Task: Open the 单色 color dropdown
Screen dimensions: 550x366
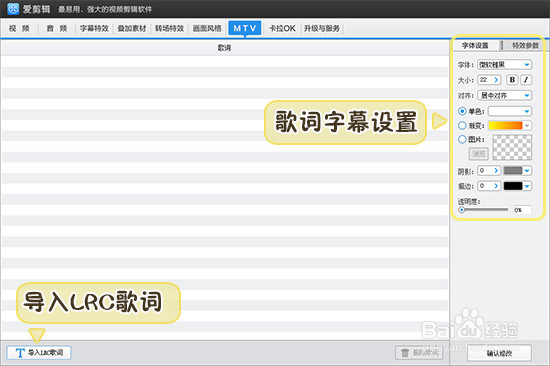Action: point(510,111)
